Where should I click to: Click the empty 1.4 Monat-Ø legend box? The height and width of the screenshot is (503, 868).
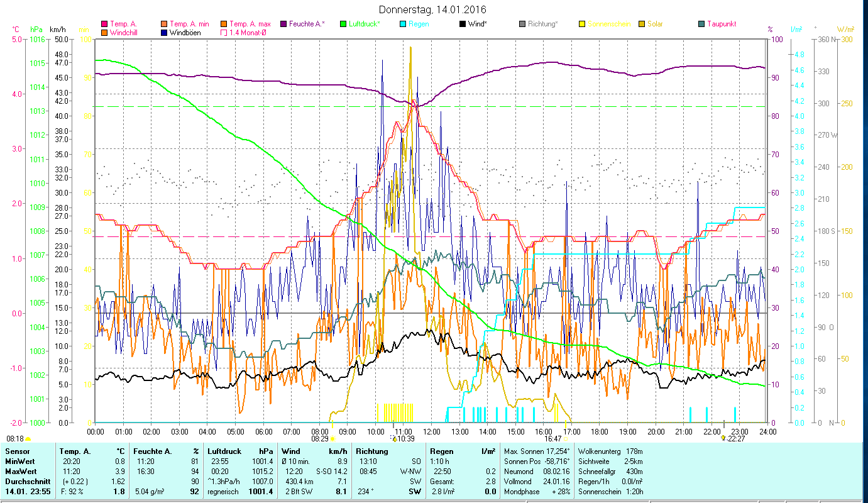pyautogui.click(x=224, y=32)
